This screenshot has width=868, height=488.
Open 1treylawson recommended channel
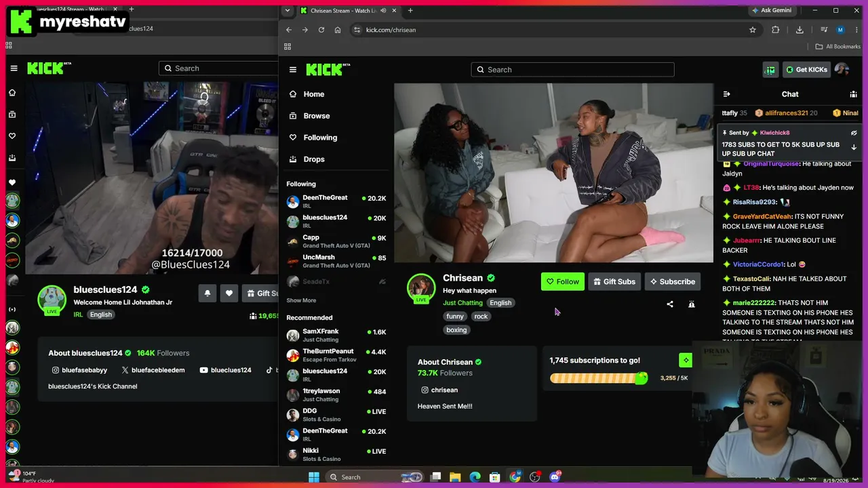336,394
